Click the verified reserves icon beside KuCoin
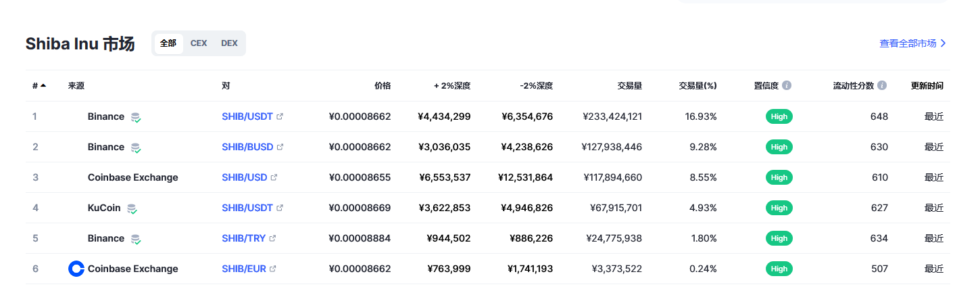Screen dimensions: 980x291 coord(132,208)
